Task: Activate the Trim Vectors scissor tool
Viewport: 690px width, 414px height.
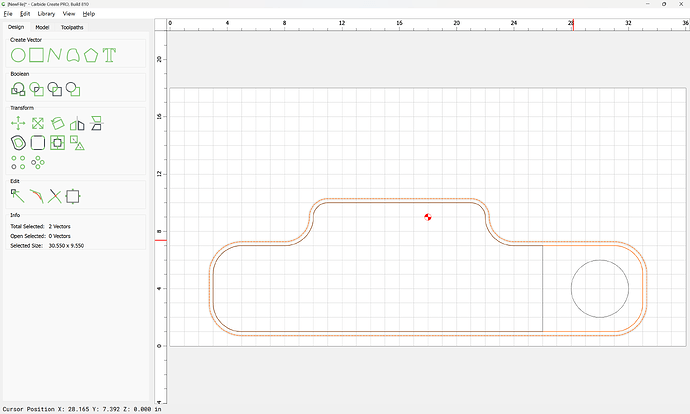Action: [x=55, y=196]
